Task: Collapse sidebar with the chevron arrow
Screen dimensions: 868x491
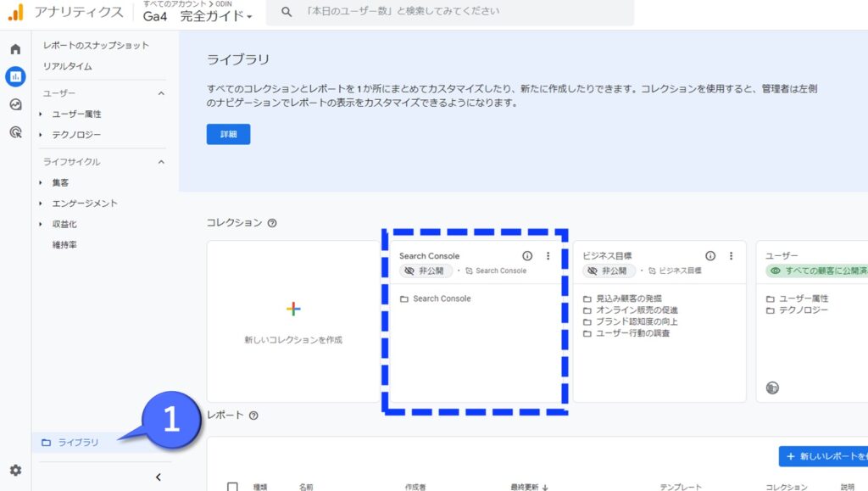Action: point(159,477)
